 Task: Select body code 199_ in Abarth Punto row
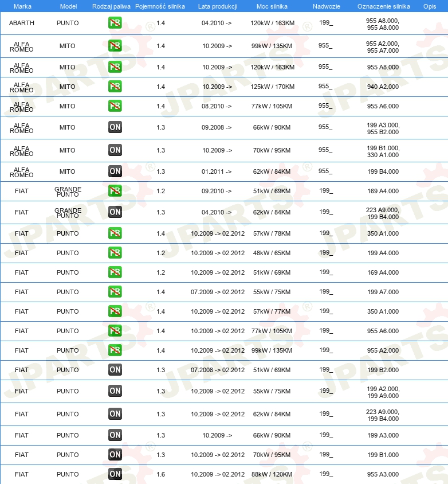pyautogui.click(x=326, y=22)
